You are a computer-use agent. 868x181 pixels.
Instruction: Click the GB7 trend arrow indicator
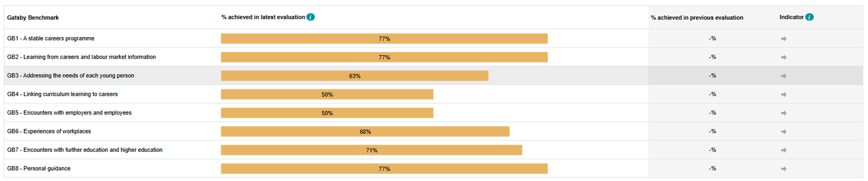pos(784,150)
